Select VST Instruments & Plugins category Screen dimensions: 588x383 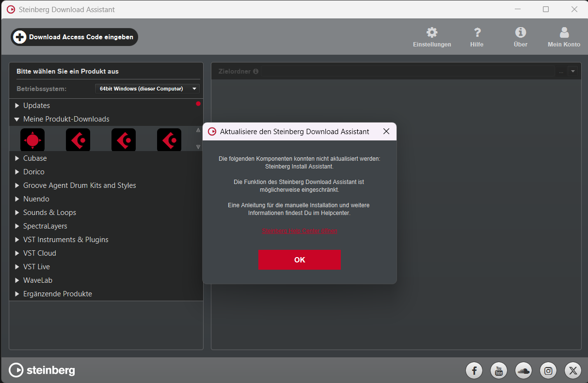(65, 240)
